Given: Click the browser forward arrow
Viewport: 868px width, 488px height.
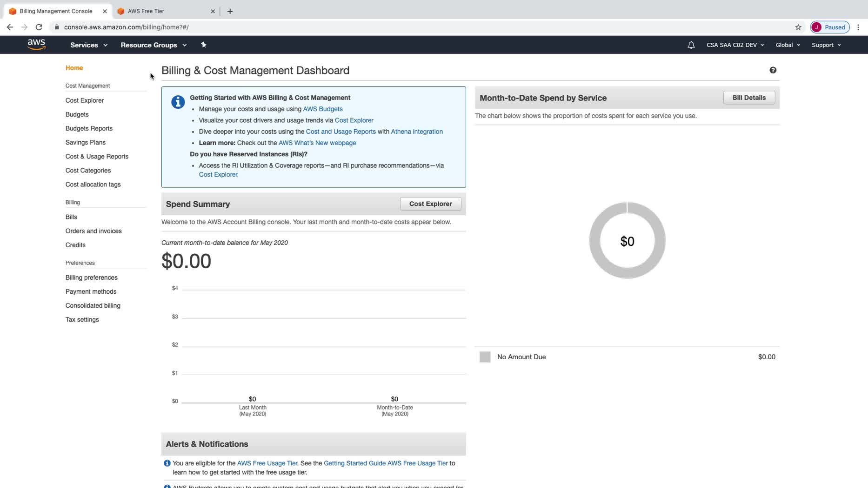Looking at the screenshot, I should tap(24, 27).
